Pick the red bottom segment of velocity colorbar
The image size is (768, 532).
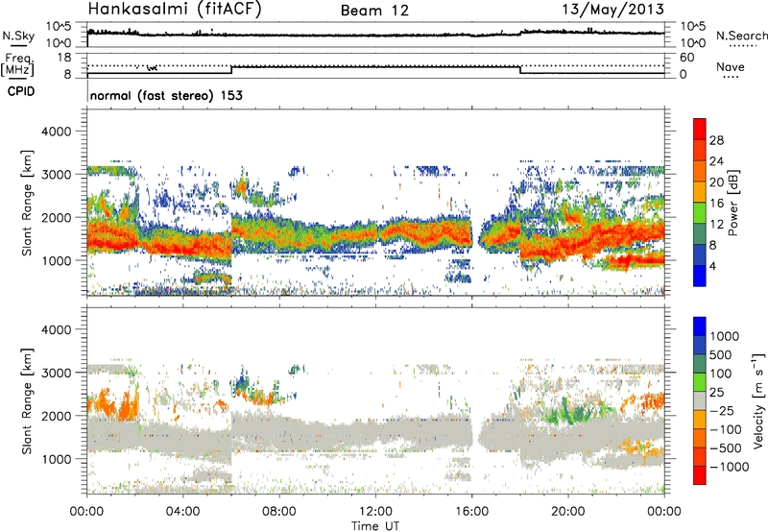tap(700, 474)
